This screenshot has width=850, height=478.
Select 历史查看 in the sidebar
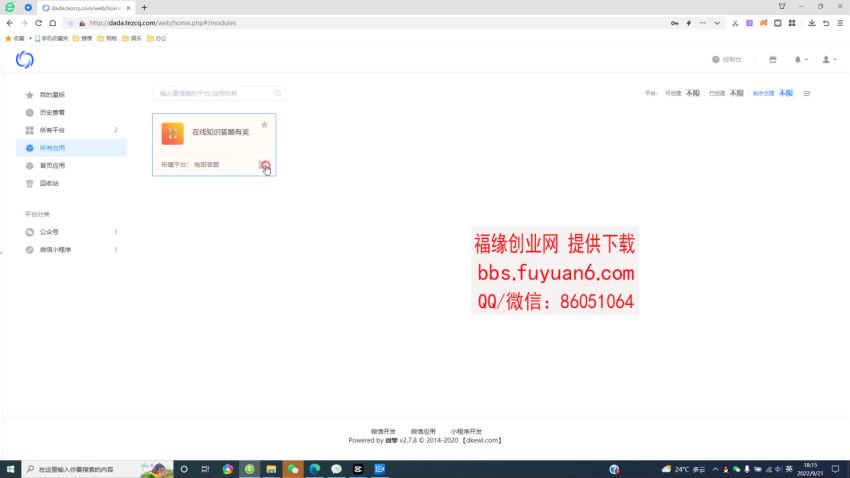pos(52,112)
